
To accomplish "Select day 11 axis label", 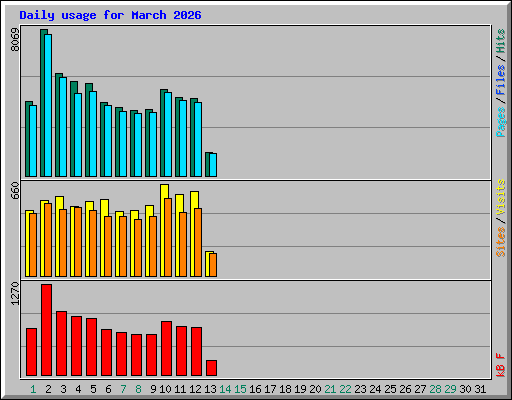I will (180, 389).
